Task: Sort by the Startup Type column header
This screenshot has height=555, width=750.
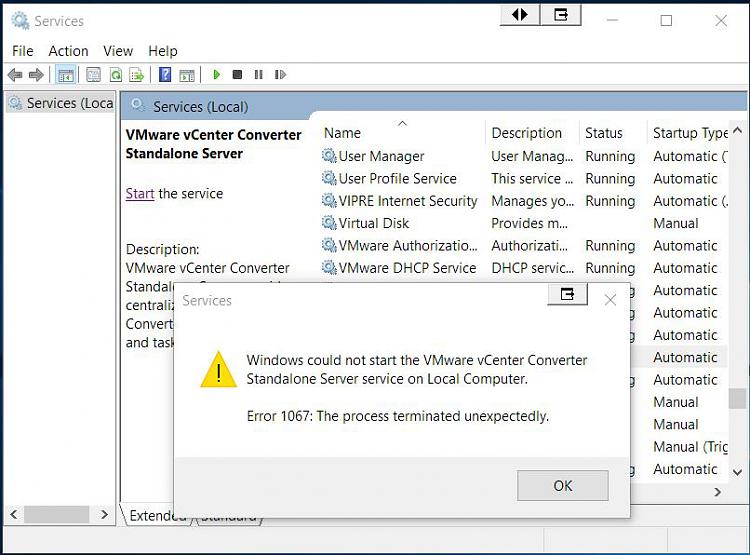Action: tap(687, 133)
